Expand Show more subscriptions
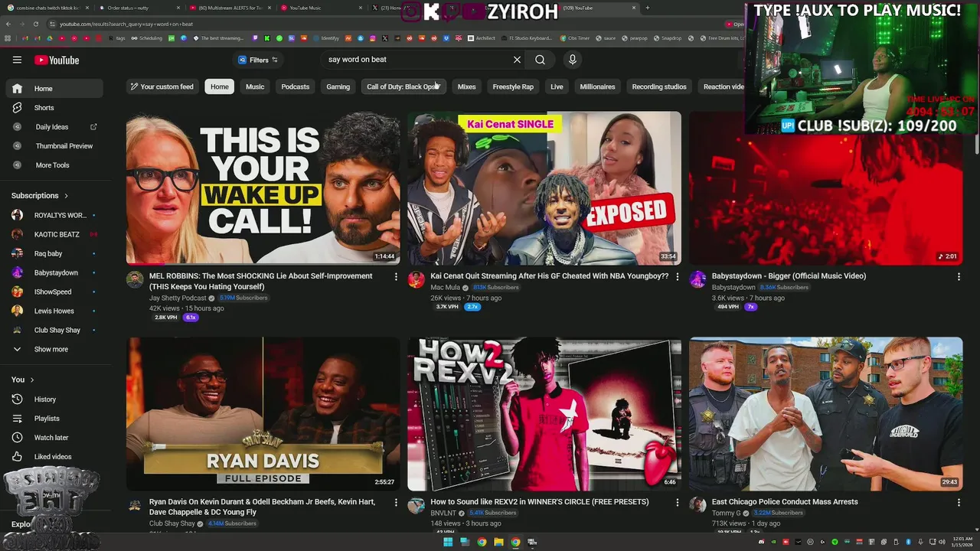This screenshot has width=980, height=551. pos(54,349)
